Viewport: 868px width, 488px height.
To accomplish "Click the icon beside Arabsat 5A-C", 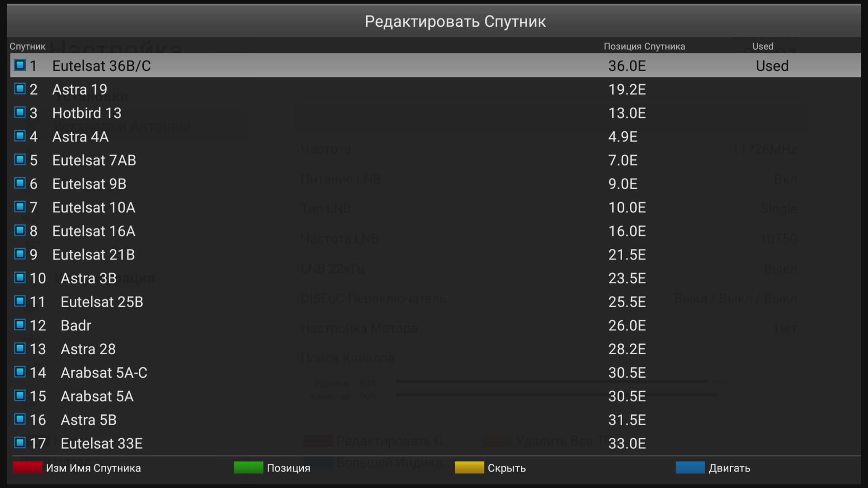I will point(20,372).
